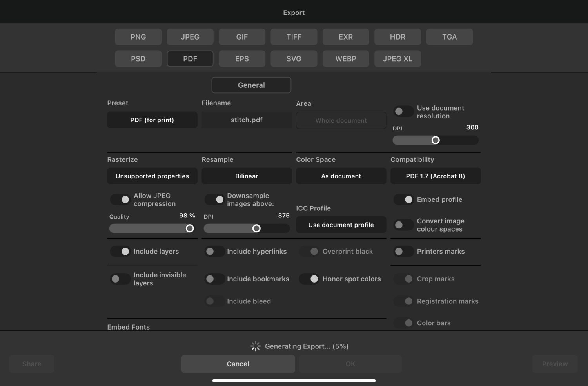Switch to JPEG export format
This screenshot has height=386, width=588.
click(x=190, y=37)
